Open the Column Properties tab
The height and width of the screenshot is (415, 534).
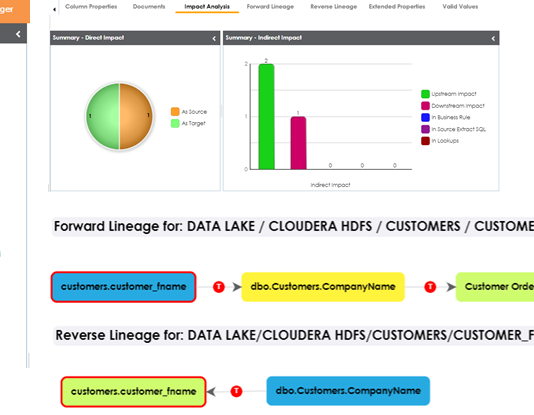pyautogui.click(x=91, y=6)
